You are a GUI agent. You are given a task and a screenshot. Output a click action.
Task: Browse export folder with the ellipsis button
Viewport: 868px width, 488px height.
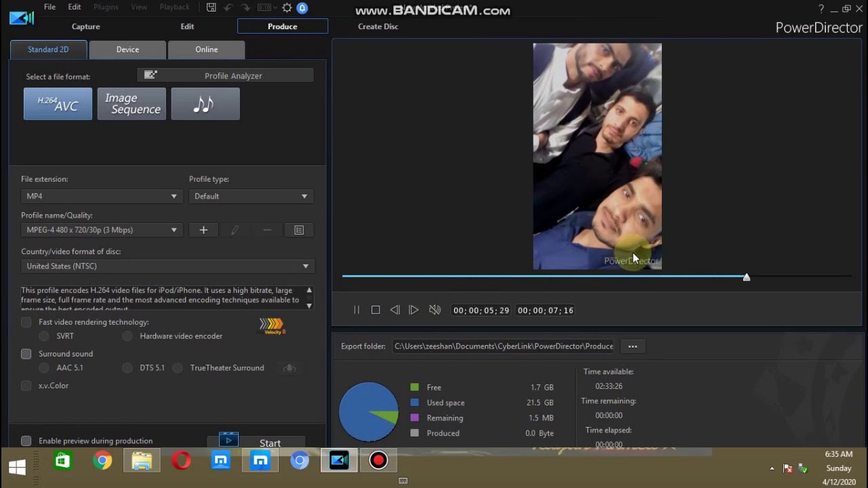[633, 346]
